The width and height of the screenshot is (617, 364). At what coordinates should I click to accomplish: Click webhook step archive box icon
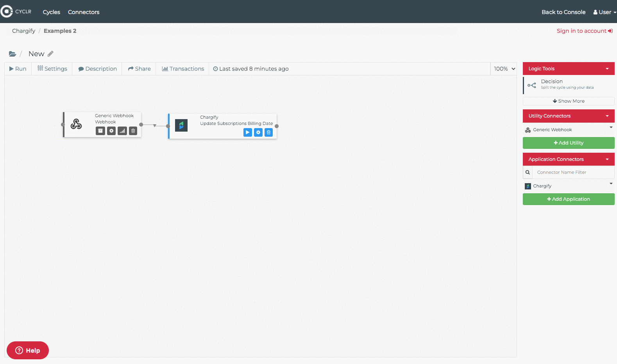coord(100,131)
